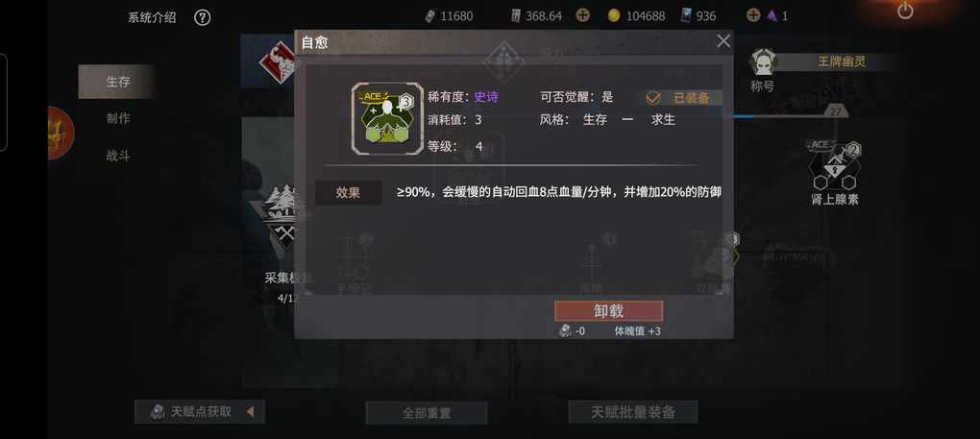Switch to the 制作 tab
The width and height of the screenshot is (980, 439).
[117, 118]
